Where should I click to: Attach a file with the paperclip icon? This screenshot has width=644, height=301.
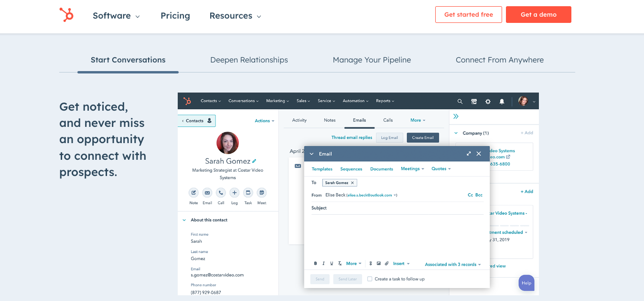pyautogui.click(x=386, y=264)
